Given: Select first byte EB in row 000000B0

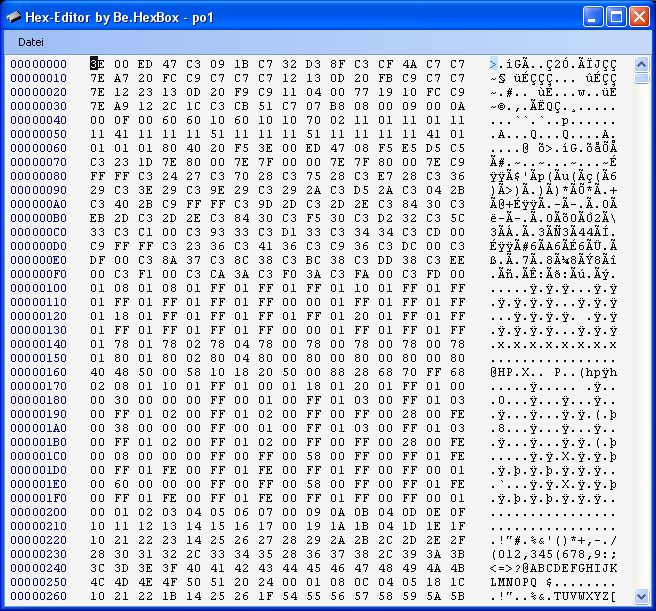Looking at the screenshot, I should tap(97, 218).
